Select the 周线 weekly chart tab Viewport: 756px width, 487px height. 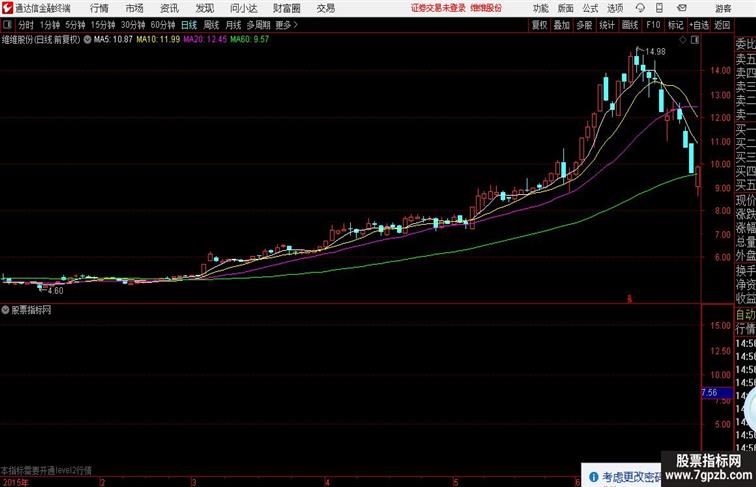(211, 25)
